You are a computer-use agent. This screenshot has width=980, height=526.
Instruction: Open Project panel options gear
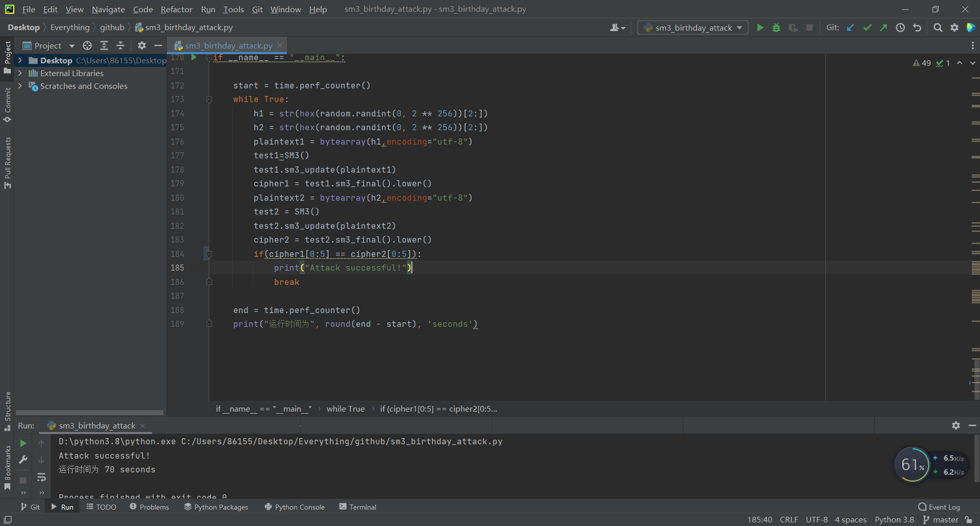tap(142, 45)
